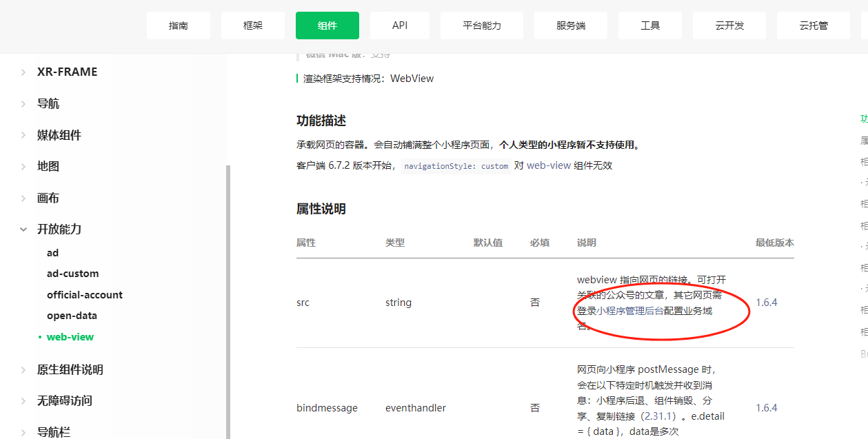Viewport: 868px width, 439px height.
Task: Click the src attribute cell
Action: pyautogui.click(x=303, y=303)
